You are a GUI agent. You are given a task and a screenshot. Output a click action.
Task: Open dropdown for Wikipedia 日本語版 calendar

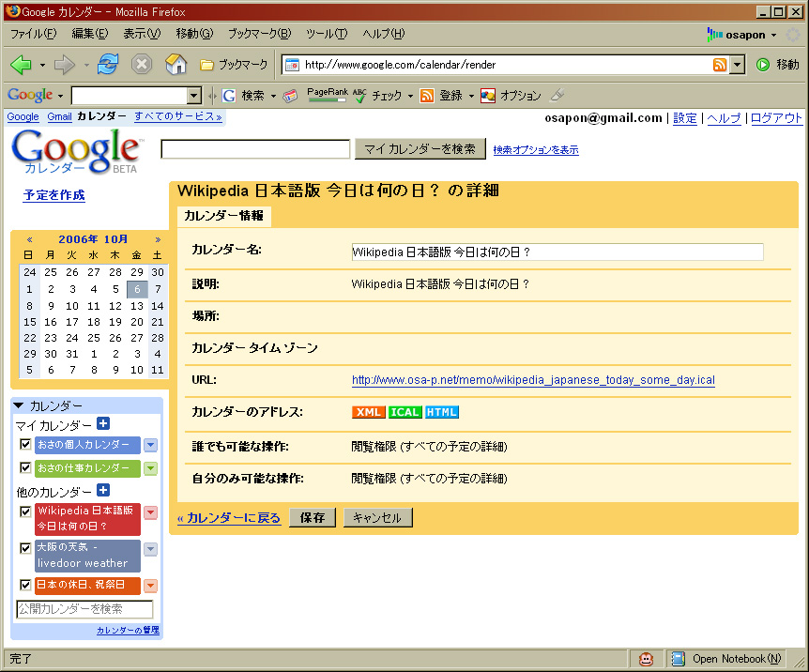coord(151,512)
